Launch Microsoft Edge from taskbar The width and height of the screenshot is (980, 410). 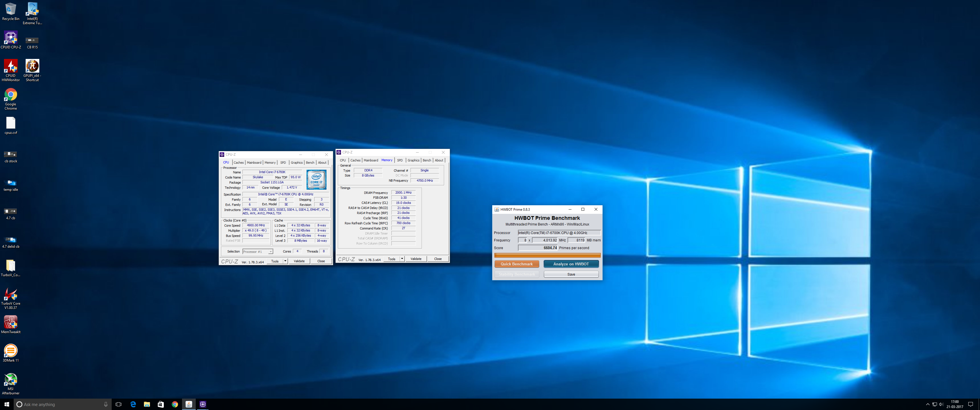pyautogui.click(x=133, y=404)
